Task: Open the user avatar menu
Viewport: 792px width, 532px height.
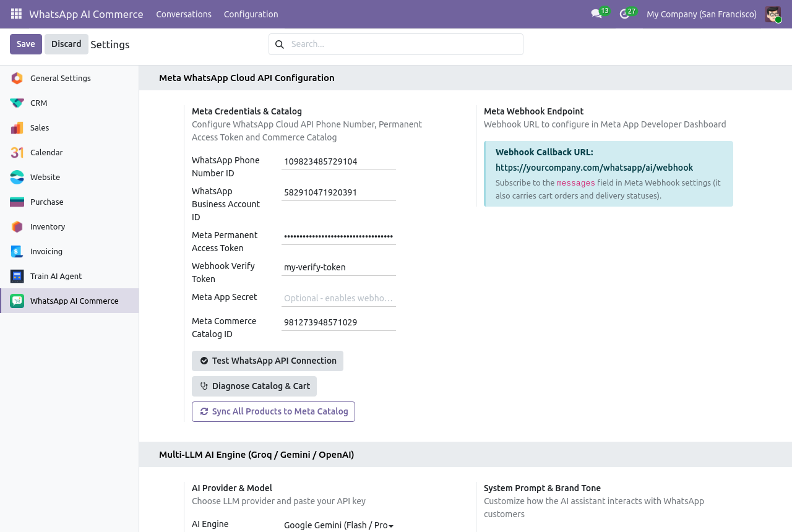Action: tap(773, 14)
